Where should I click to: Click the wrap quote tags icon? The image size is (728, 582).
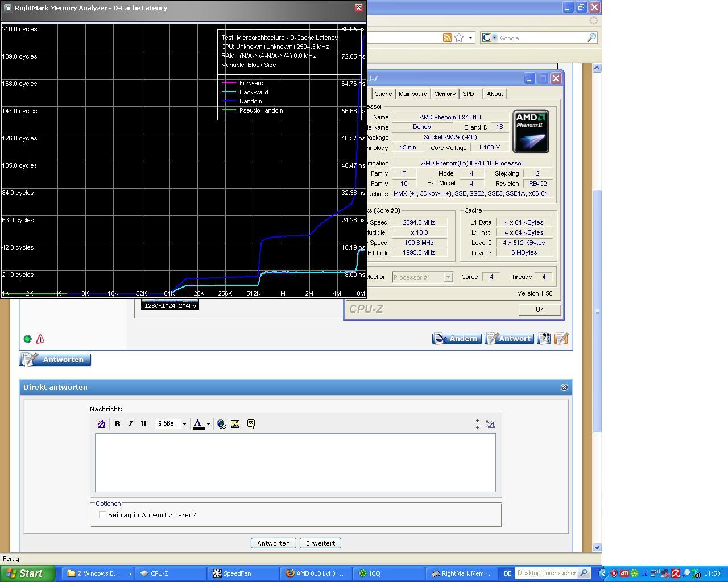(x=251, y=424)
